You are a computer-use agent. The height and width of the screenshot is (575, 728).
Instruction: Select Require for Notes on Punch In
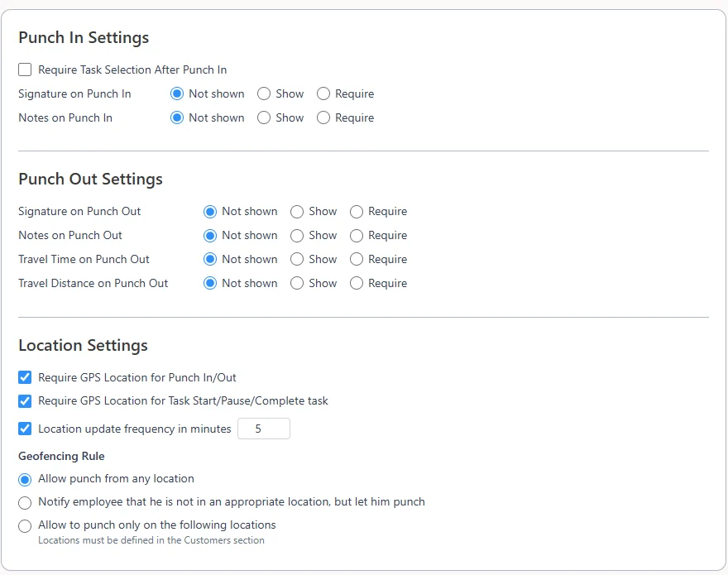(323, 118)
